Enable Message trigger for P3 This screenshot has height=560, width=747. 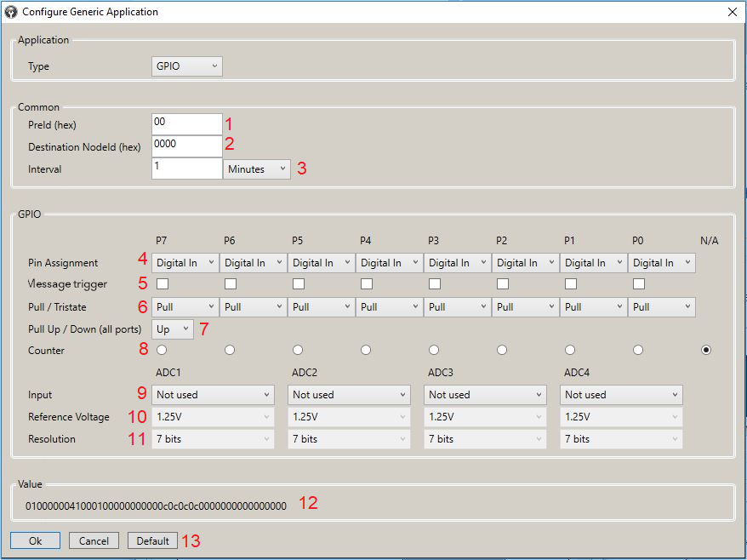[x=435, y=284]
